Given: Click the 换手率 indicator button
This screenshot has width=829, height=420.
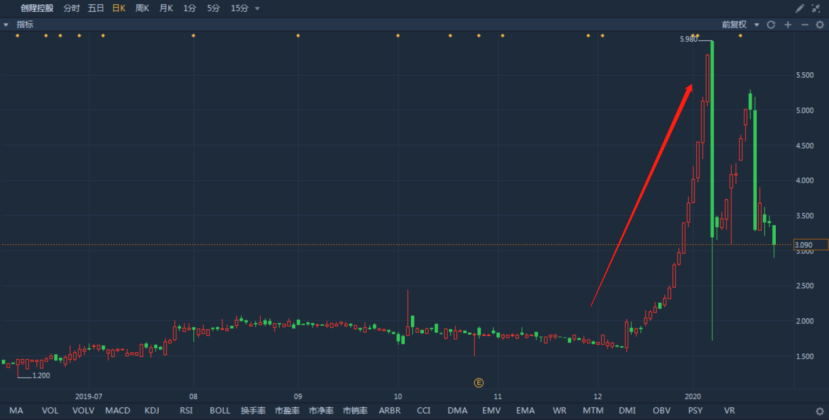Looking at the screenshot, I should (253, 410).
